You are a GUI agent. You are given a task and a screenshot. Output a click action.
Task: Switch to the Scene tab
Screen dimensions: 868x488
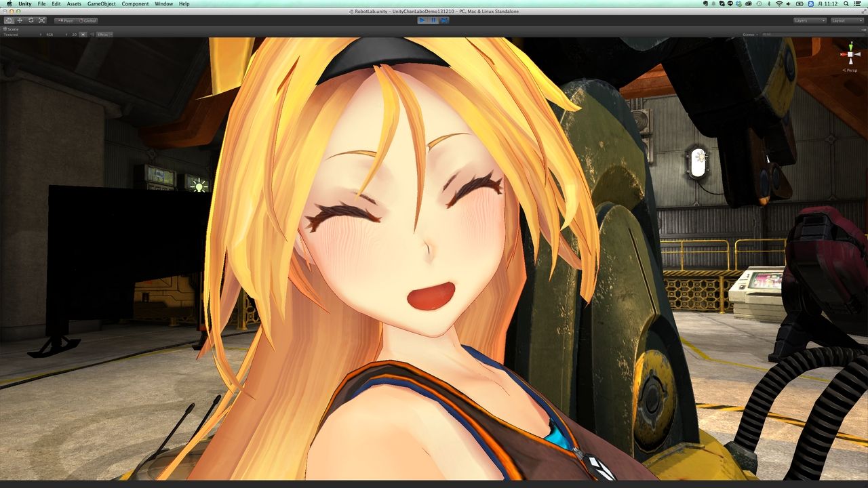pyautogui.click(x=12, y=29)
